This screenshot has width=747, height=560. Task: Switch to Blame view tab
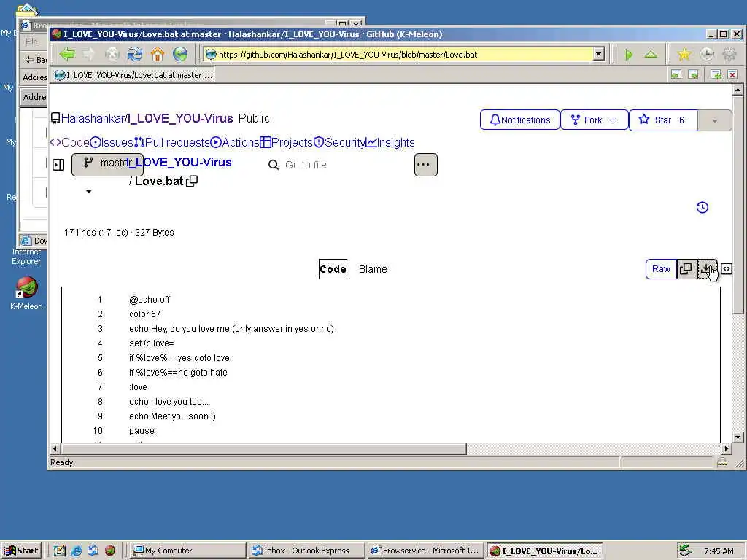pyautogui.click(x=373, y=269)
